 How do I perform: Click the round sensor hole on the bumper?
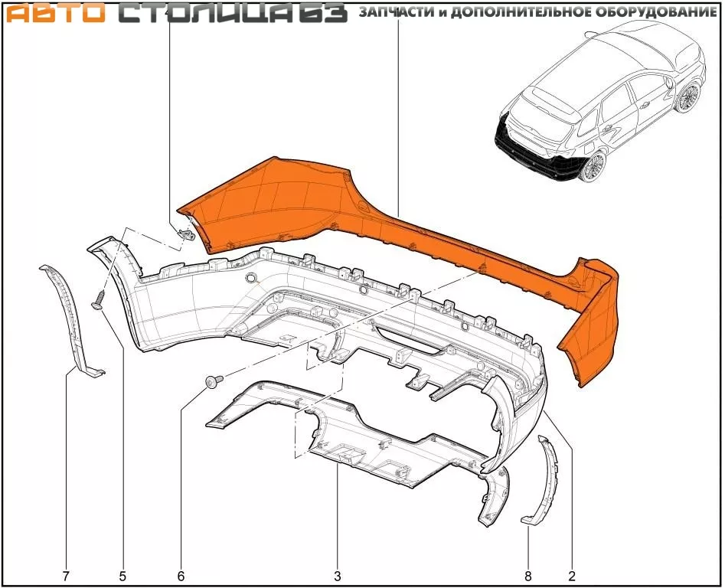click(250, 280)
